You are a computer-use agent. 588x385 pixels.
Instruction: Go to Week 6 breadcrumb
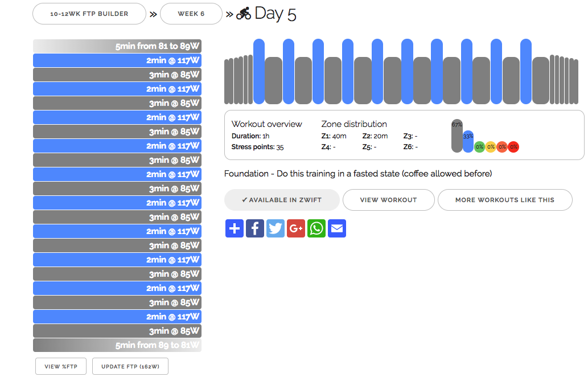coord(191,14)
